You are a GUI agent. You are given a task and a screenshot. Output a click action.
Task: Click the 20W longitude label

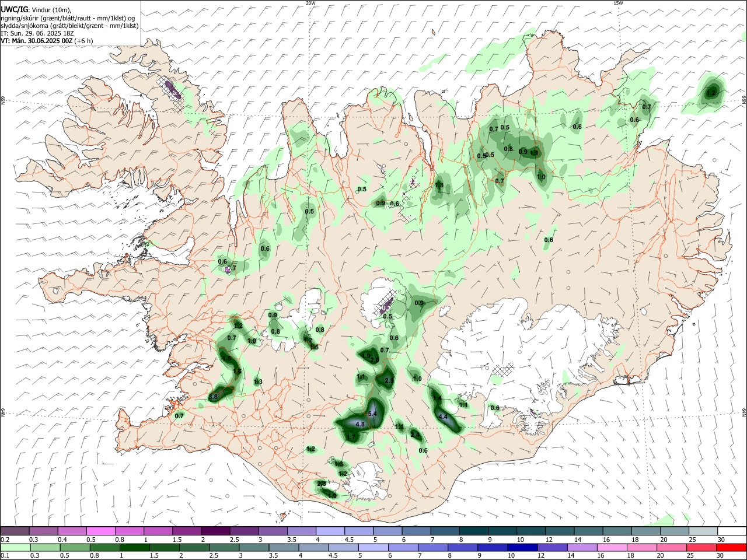[x=310, y=3]
